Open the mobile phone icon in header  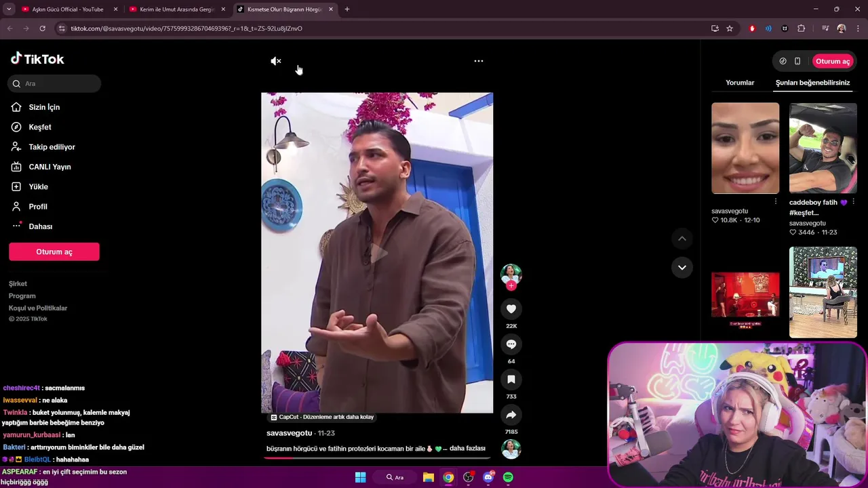click(x=797, y=61)
